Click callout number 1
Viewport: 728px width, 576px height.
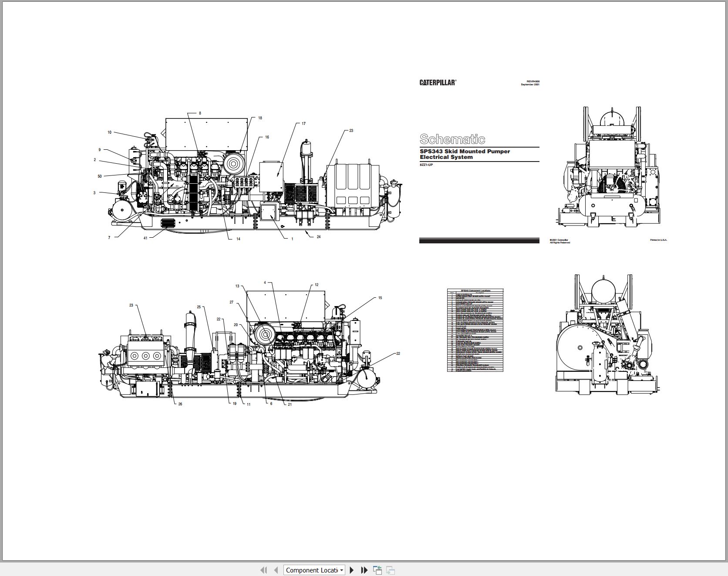point(292,239)
